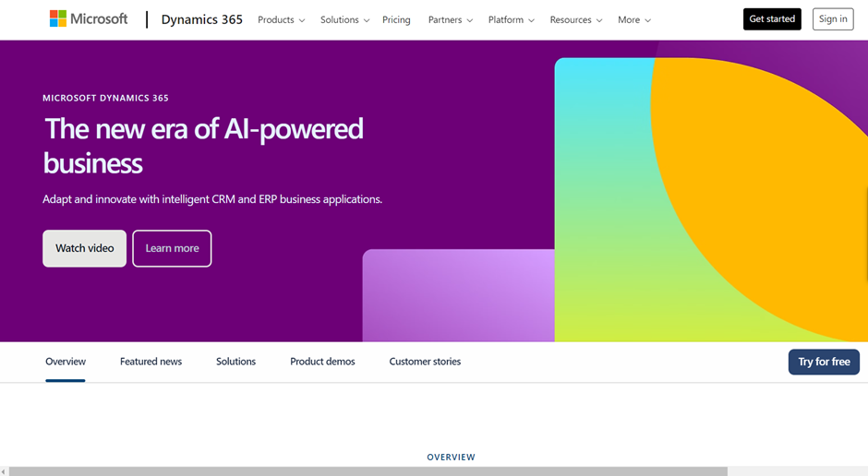Expand the Products dropdown menu
This screenshot has height=476, width=868.
282,20
